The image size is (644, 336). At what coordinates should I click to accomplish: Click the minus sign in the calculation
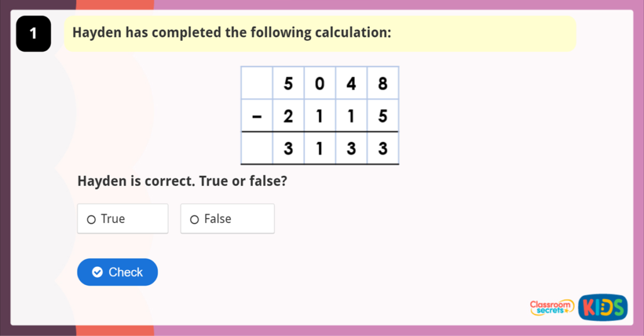coord(257,117)
